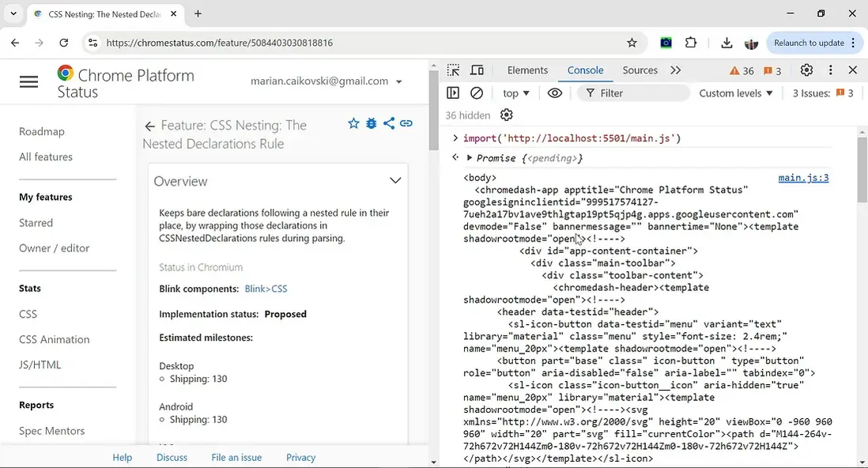Screen dimensions: 868x468
Task: Open the tab search dropdown arrow
Action: point(13,14)
